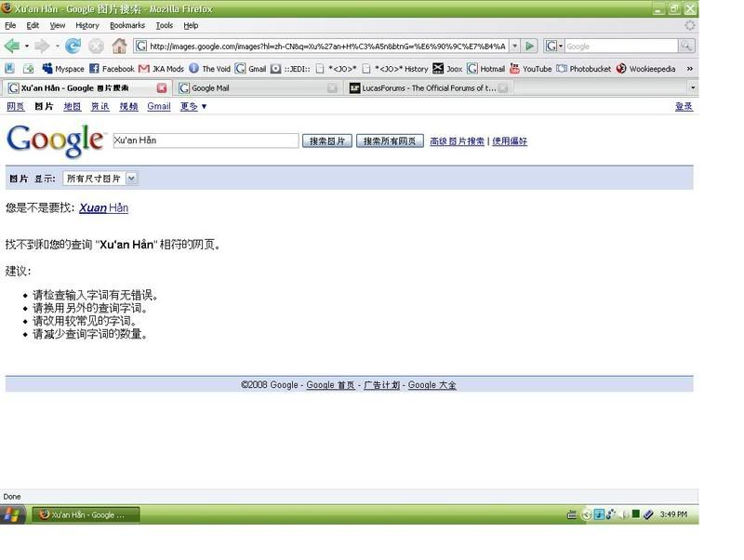Open the Gmail link on Google bar
744x560 pixels.
(x=159, y=106)
